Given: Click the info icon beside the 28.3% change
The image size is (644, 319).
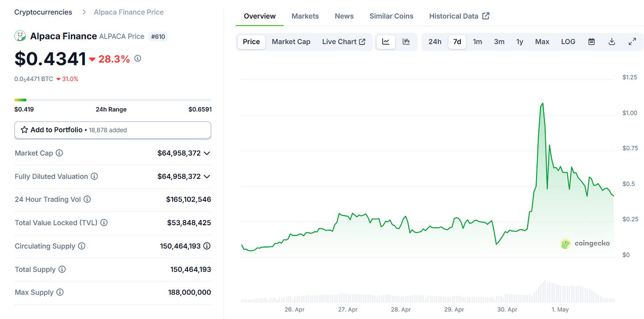Looking at the screenshot, I should 138,58.
